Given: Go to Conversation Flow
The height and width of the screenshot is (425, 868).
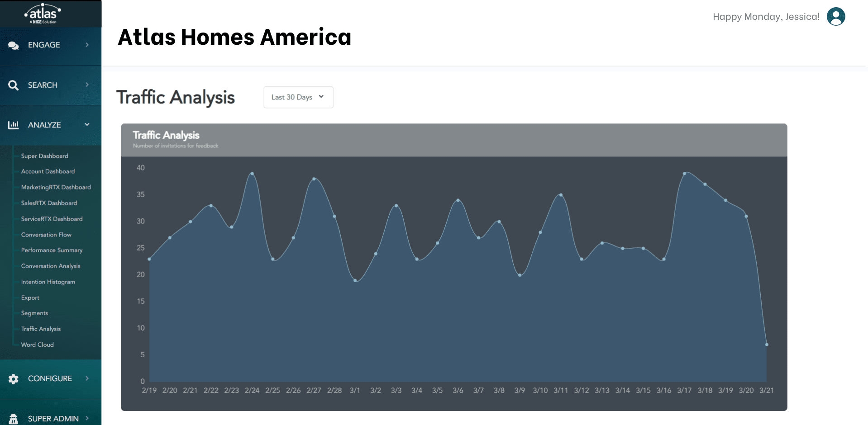Looking at the screenshot, I should (x=46, y=235).
